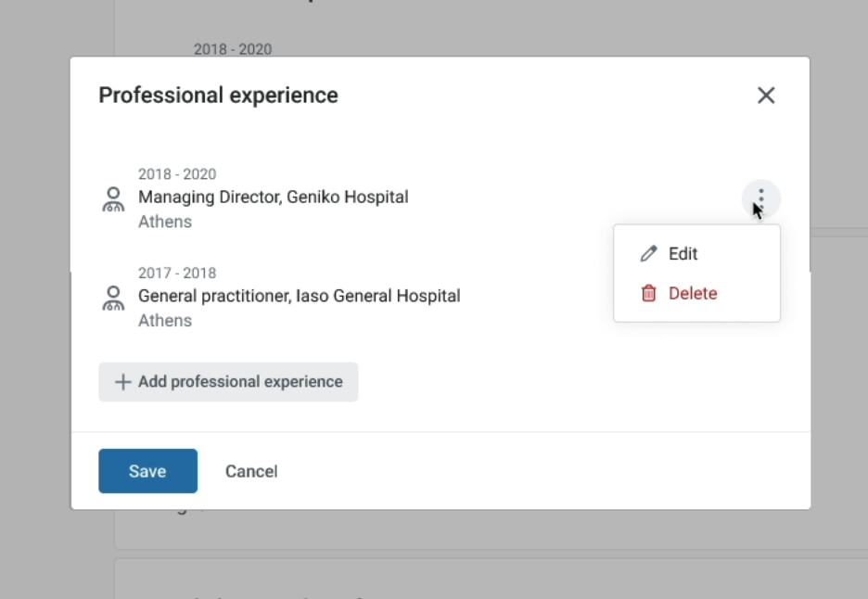Click the red trash icon beside Delete

pos(649,294)
